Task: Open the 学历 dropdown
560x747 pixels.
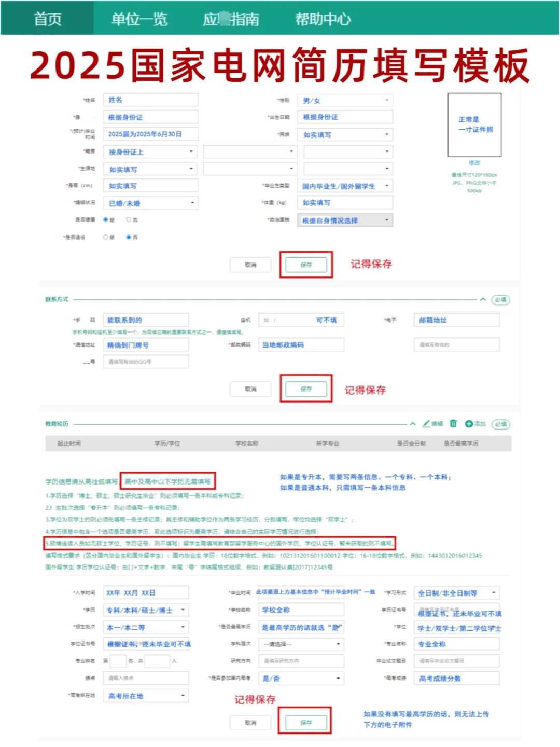Action: coord(146,610)
